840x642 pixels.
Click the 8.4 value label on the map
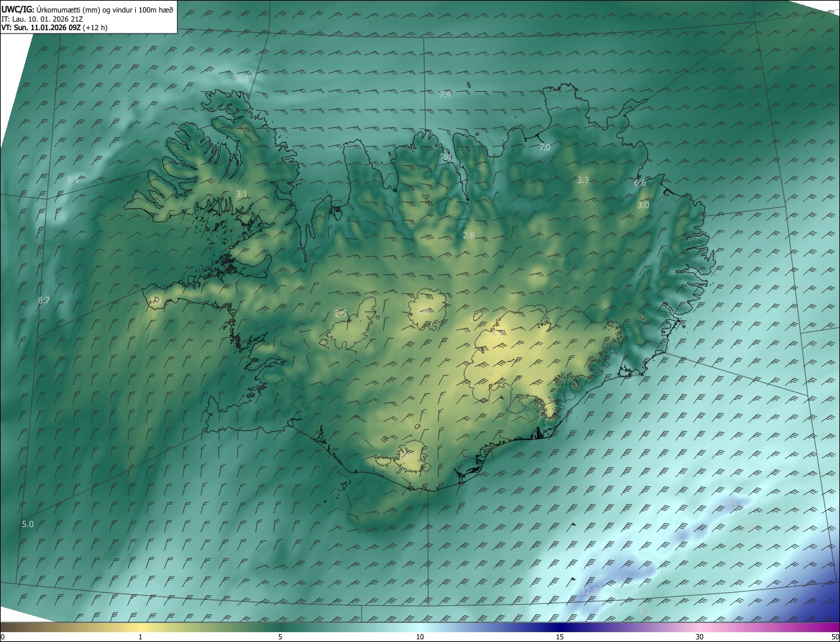243,79
